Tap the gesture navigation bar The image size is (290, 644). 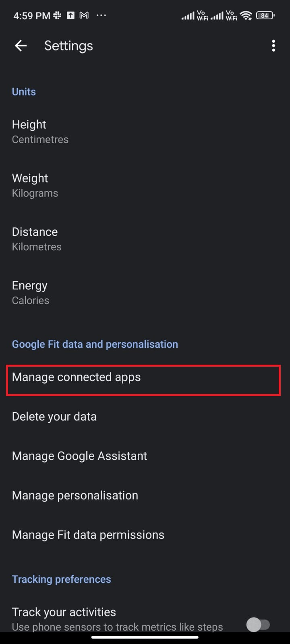click(x=145, y=638)
